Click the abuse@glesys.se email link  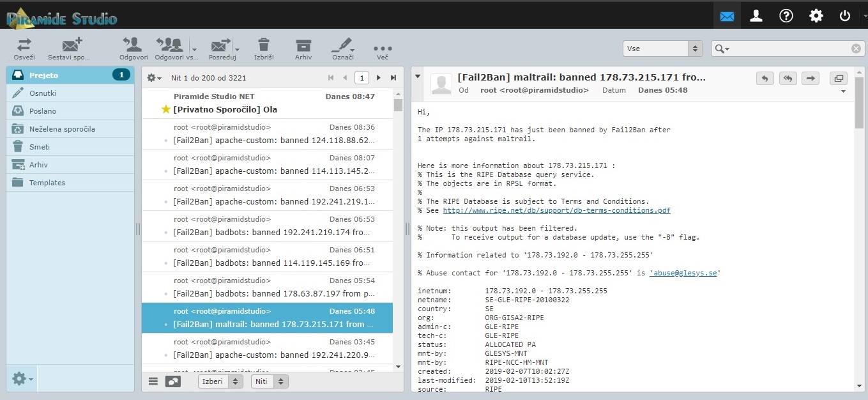click(x=685, y=273)
